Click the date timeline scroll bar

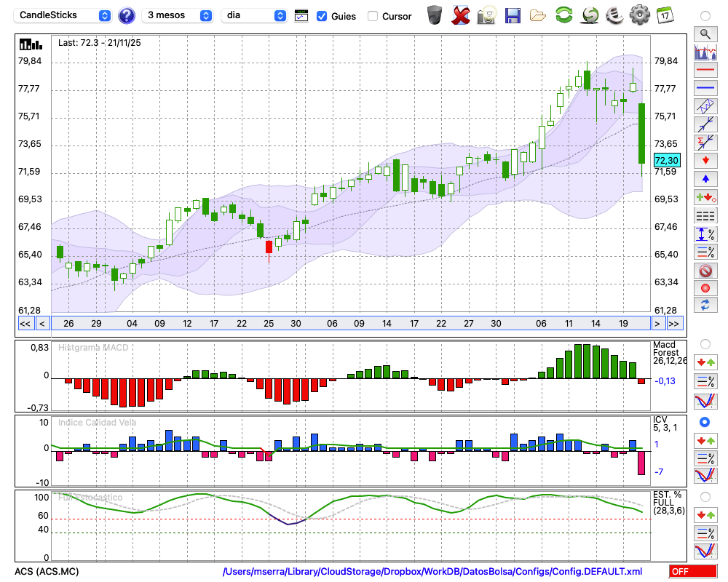[x=349, y=324]
